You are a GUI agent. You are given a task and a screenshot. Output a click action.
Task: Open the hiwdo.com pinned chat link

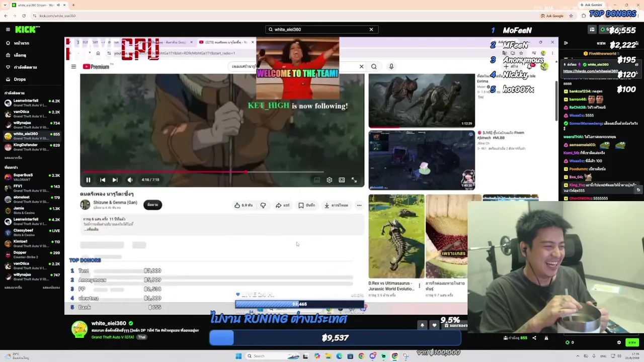[x=591, y=71]
